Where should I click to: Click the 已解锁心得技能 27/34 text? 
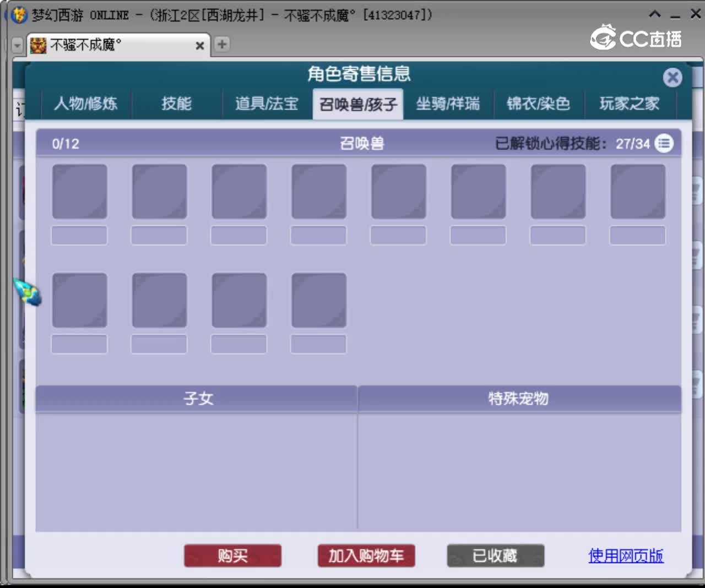(x=572, y=144)
